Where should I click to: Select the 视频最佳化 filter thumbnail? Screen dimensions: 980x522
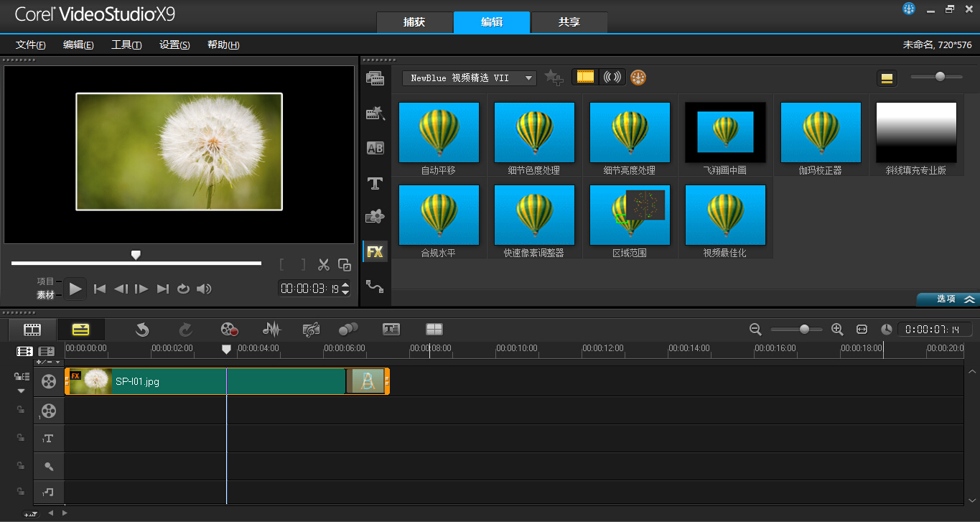(725, 215)
